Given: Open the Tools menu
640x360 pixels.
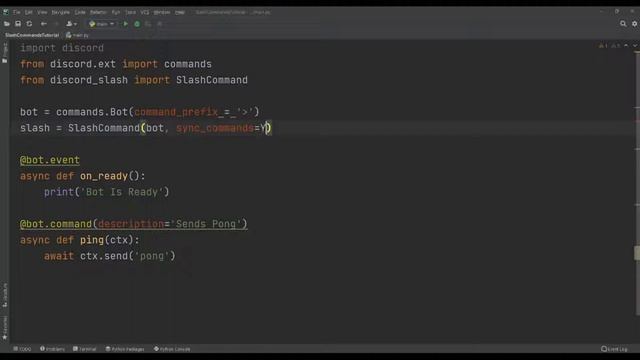Looking at the screenshot, I should click(131, 12).
